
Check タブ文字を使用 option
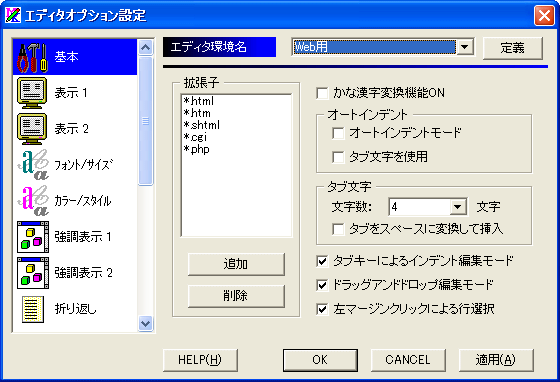coord(338,157)
